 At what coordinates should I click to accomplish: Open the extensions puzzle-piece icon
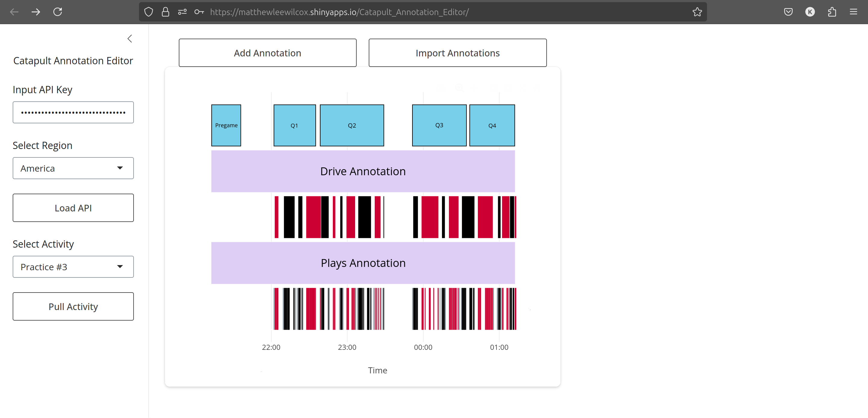tap(832, 12)
